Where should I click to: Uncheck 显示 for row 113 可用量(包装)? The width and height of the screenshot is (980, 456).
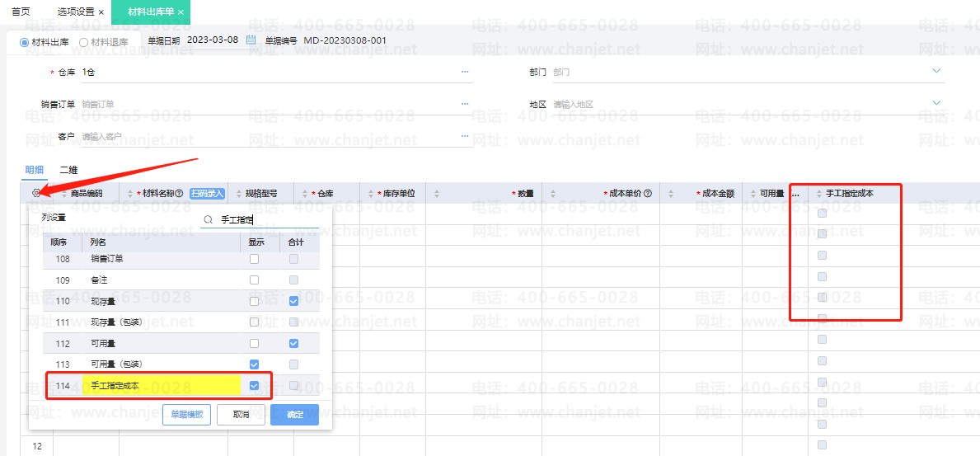pos(254,364)
